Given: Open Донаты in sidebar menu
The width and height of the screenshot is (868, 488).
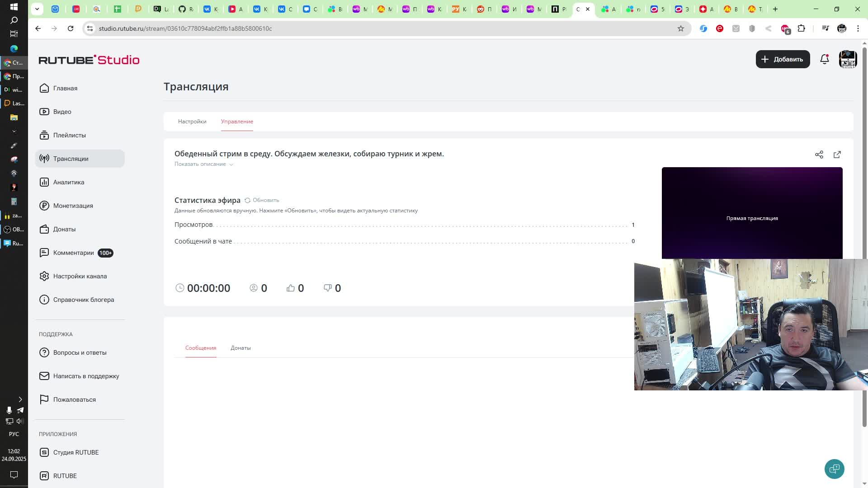Looking at the screenshot, I should coord(64,229).
